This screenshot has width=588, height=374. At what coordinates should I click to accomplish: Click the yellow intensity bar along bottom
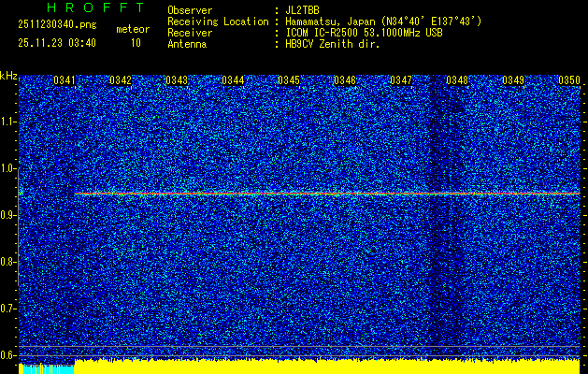point(327,366)
